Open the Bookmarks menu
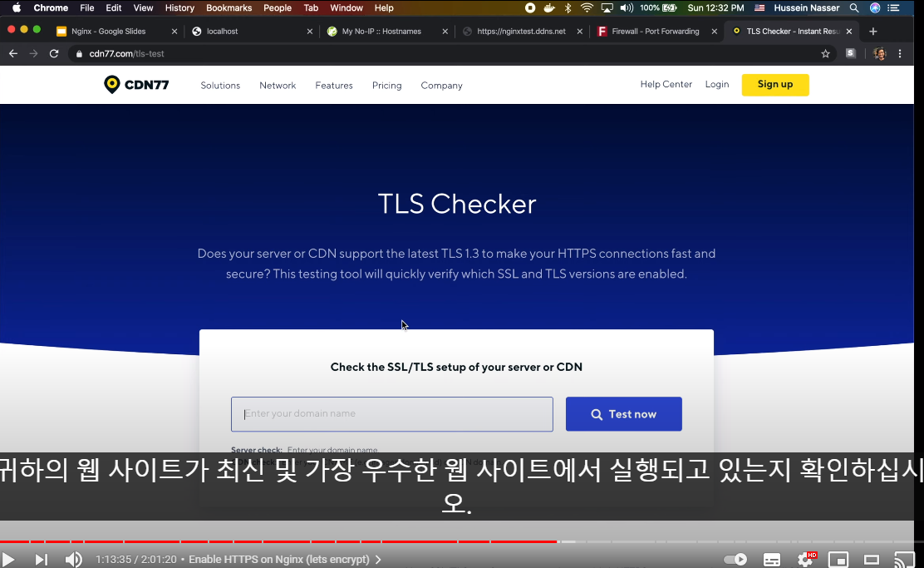Screen dimensions: 924x568 [x=229, y=7]
